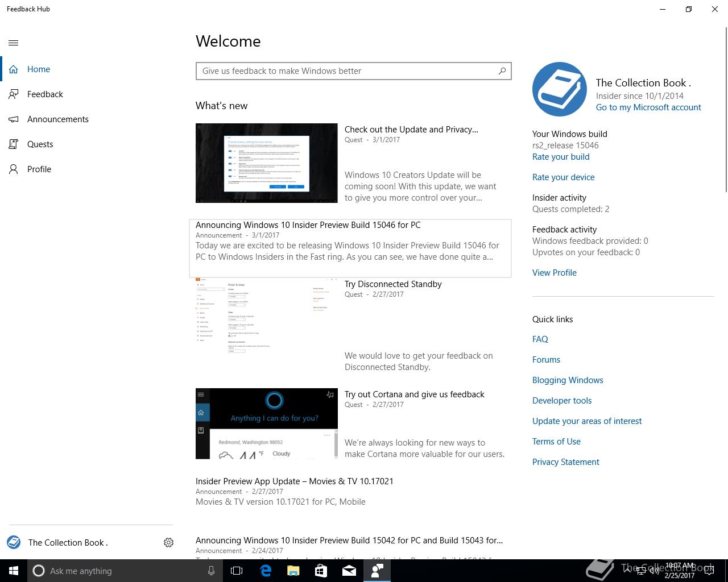Click the large Collection Book profile picture
The height and width of the screenshot is (582, 728).
click(x=560, y=89)
